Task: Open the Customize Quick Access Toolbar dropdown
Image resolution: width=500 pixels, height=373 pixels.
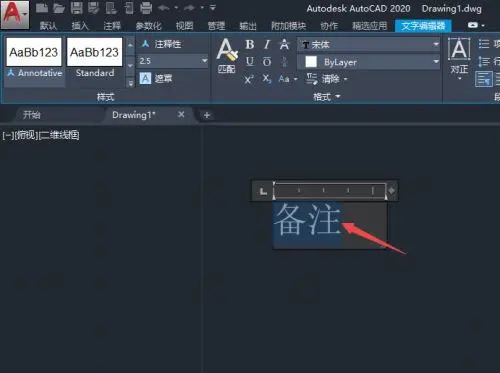Action: (213, 7)
